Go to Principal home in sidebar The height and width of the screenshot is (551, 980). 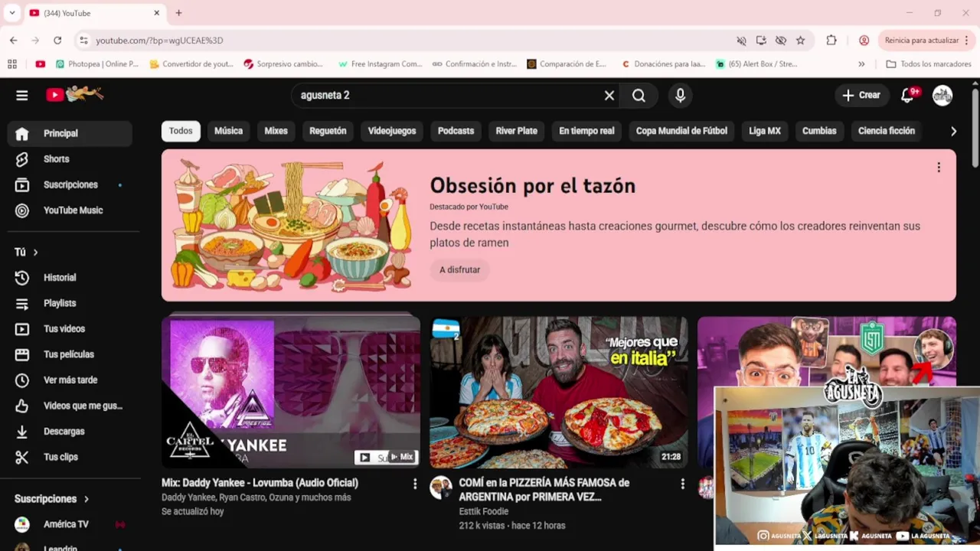pos(70,133)
